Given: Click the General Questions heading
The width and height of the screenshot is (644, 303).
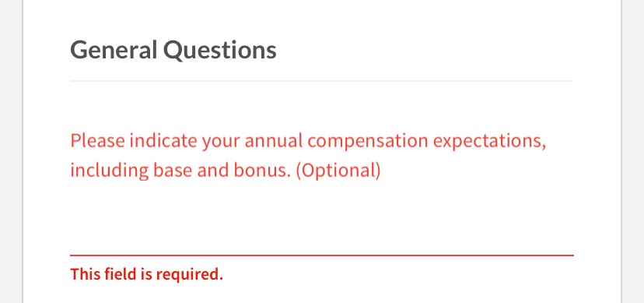Looking at the screenshot, I should point(173,50).
